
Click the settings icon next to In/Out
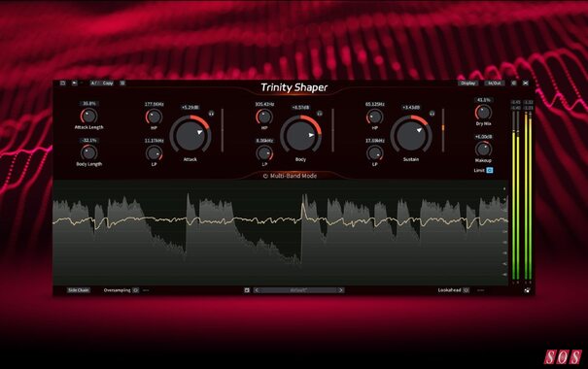pos(514,84)
